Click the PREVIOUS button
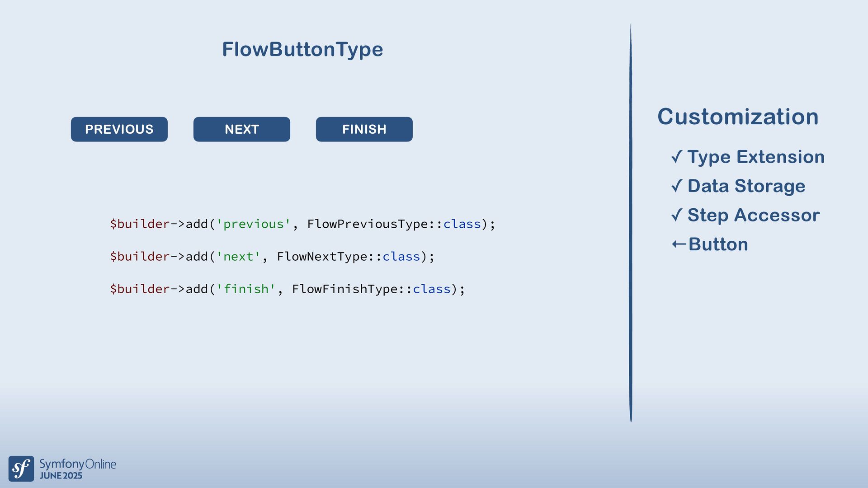Viewport: 868px width, 488px height. tap(119, 129)
